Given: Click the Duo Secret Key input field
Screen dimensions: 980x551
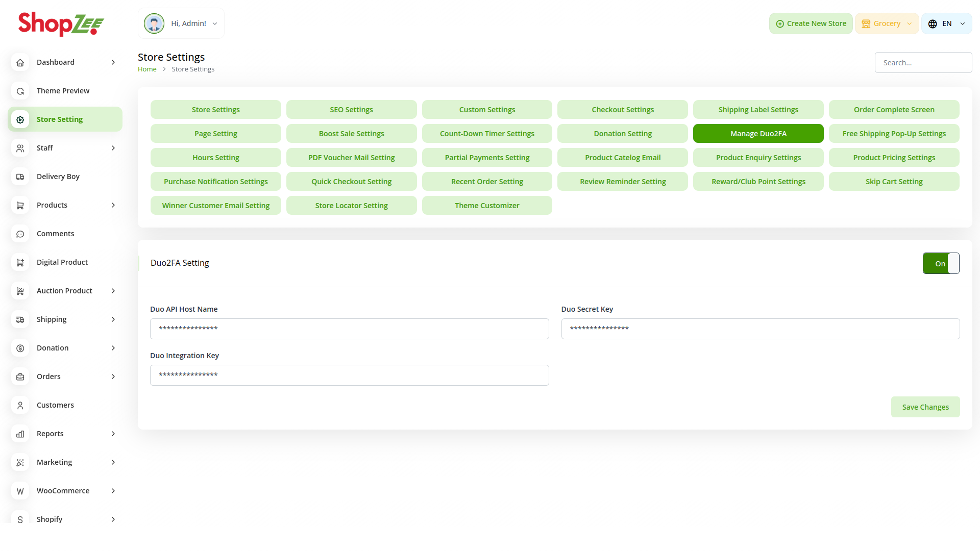Looking at the screenshot, I should pos(760,329).
